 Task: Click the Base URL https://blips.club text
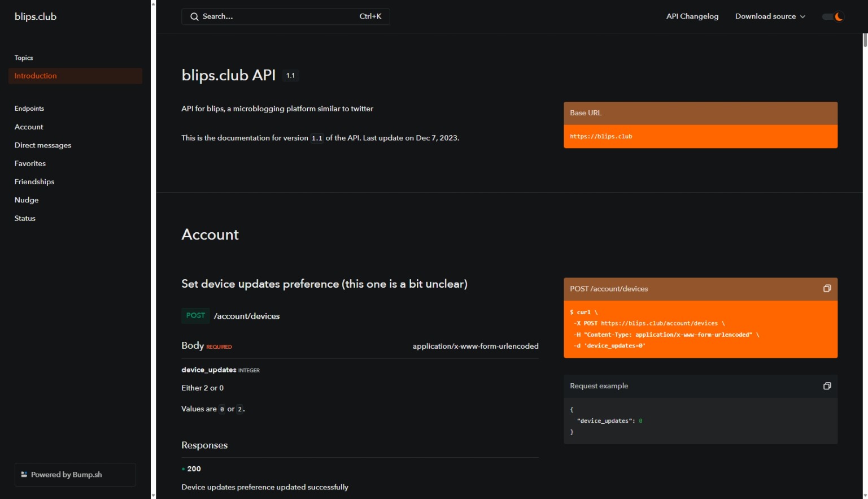(x=601, y=136)
